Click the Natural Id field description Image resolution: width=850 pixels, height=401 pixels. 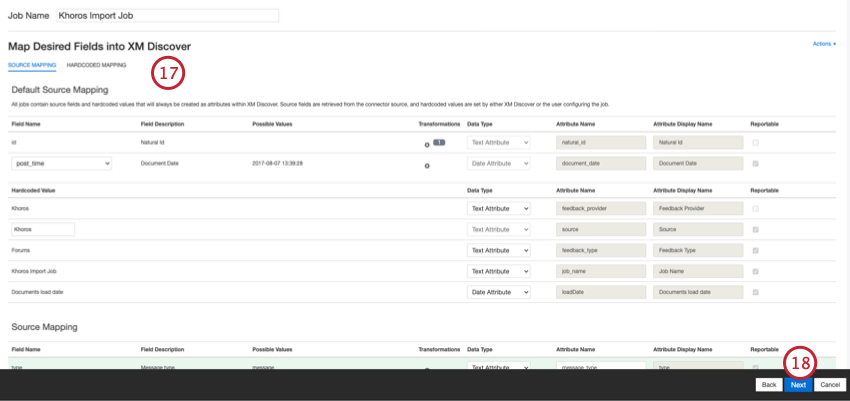[x=152, y=143]
